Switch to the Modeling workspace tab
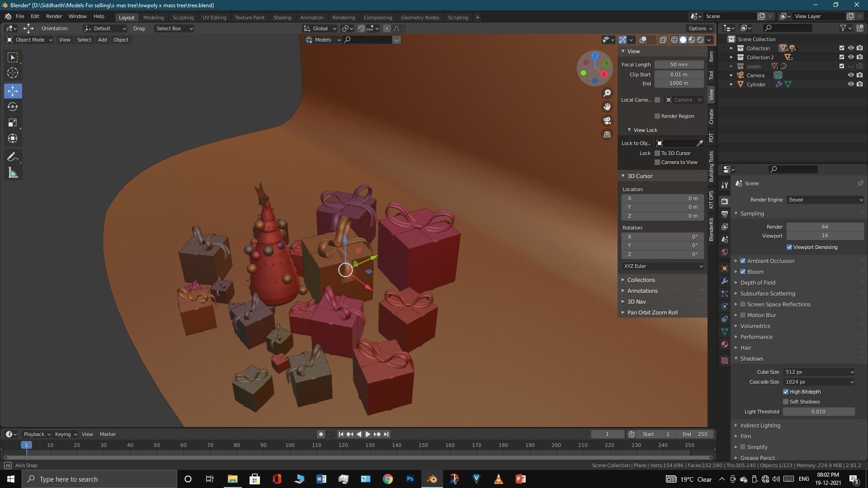This screenshot has height=488, width=868. (x=153, y=18)
